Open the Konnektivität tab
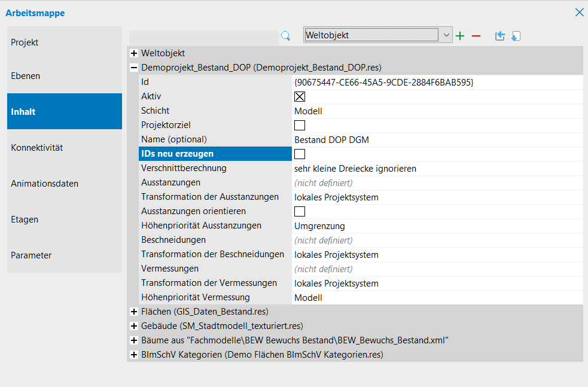The width and height of the screenshot is (588, 387). pyautogui.click(x=65, y=148)
